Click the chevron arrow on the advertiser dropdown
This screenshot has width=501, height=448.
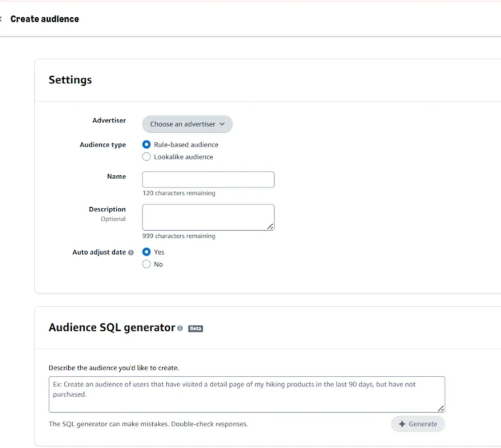[x=222, y=124]
